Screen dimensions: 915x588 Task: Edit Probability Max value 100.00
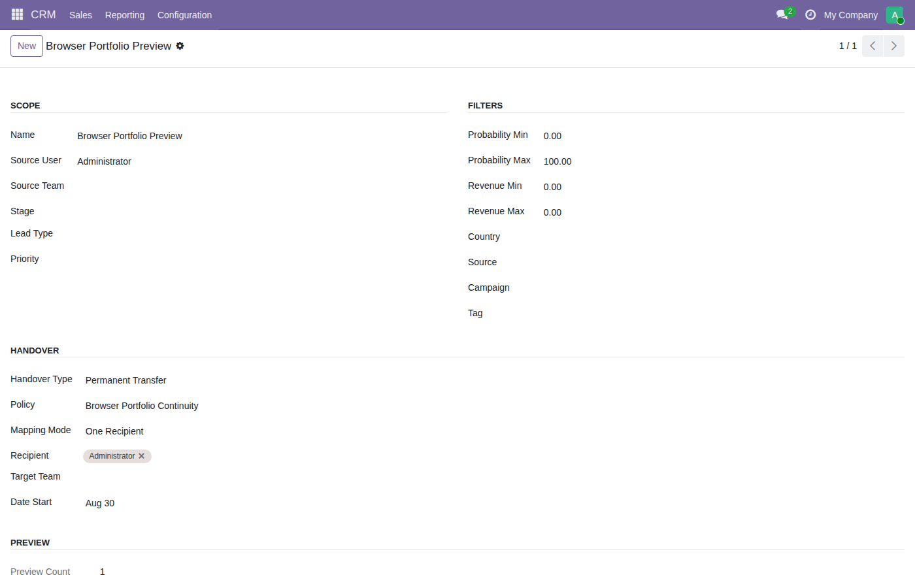tap(724, 161)
